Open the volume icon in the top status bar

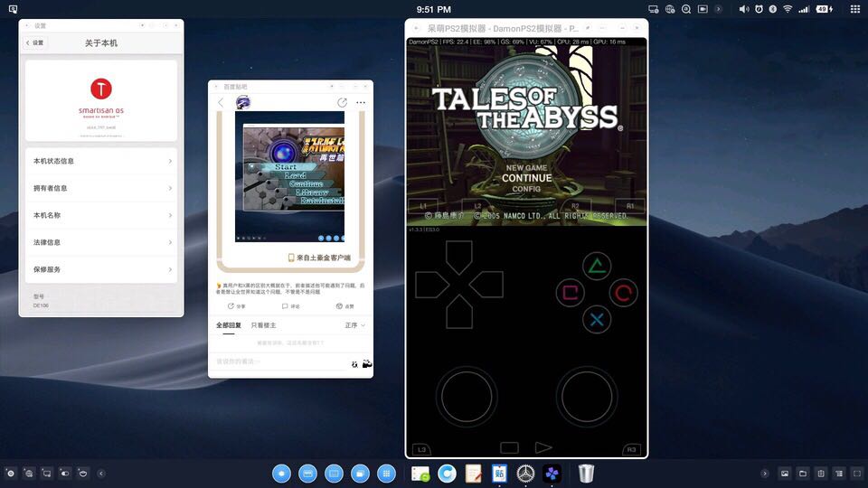[744, 9]
